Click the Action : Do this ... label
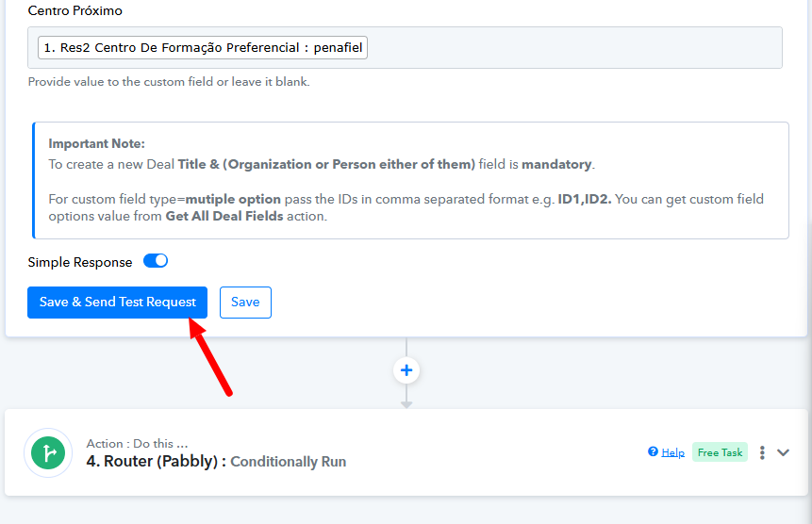812x524 pixels. point(137,443)
